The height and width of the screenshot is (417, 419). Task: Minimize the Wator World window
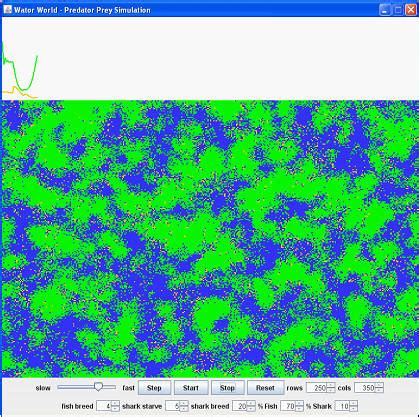pyautogui.click(x=385, y=10)
